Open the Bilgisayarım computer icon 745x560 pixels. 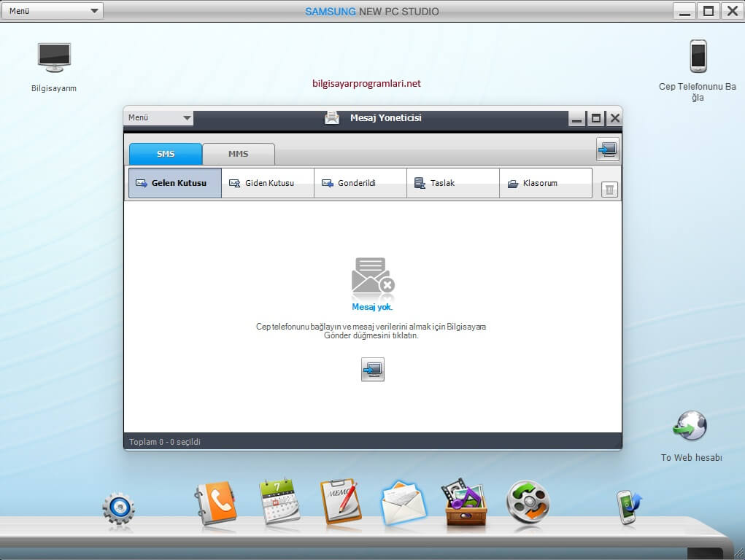click(54, 58)
